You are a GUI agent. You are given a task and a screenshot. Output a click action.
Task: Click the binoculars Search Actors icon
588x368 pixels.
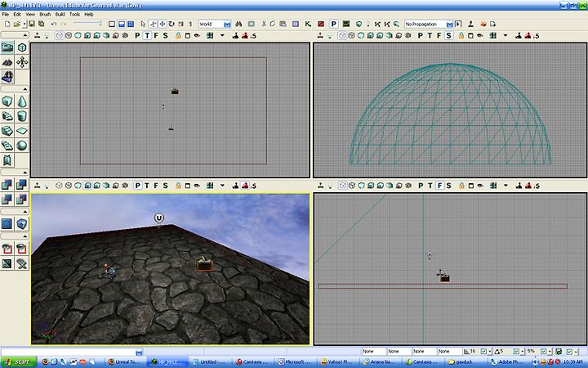click(x=238, y=24)
